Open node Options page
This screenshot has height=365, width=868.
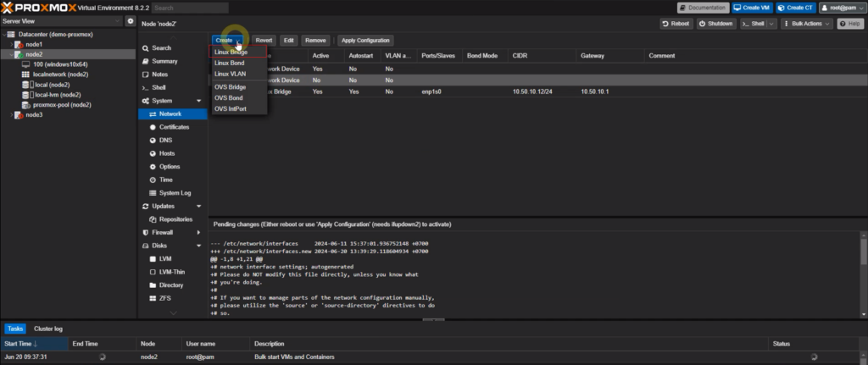coord(170,167)
